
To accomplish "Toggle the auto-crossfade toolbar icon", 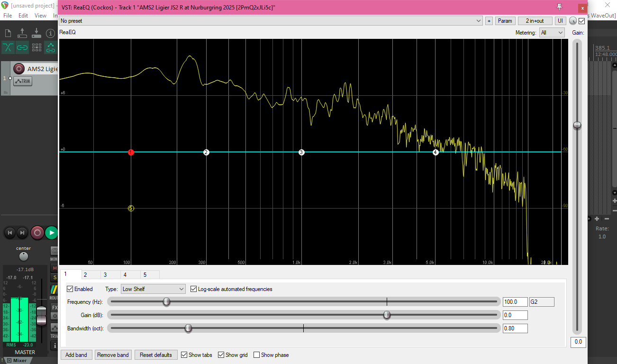I will (x=8, y=47).
